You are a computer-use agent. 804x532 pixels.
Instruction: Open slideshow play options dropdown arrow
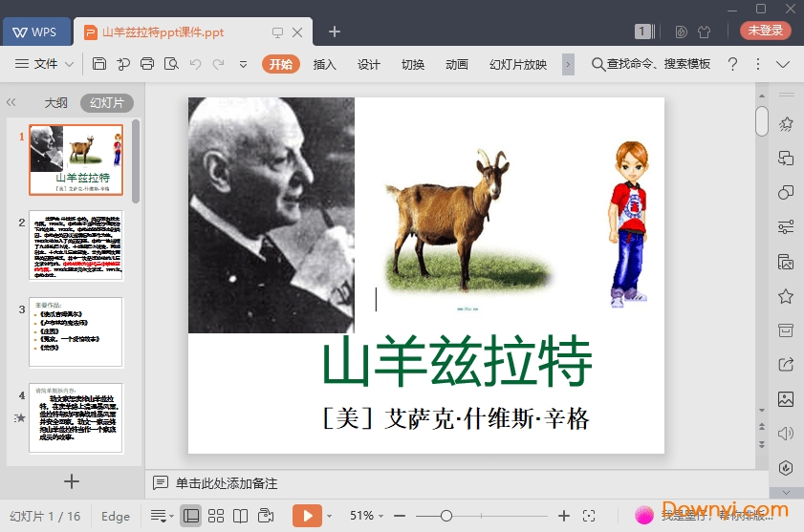(x=329, y=516)
